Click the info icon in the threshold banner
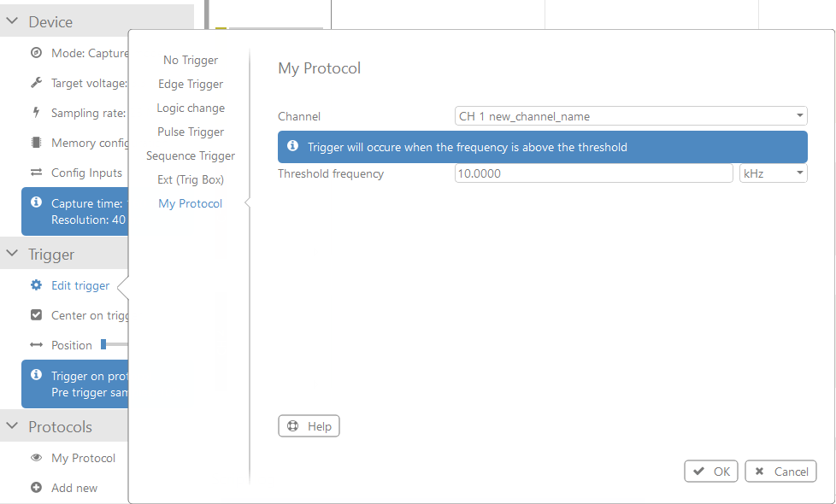836x504 pixels. pyautogui.click(x=293, y=146)
